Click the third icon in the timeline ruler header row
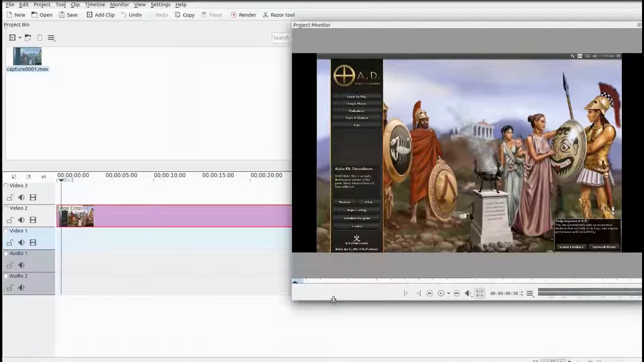This screenshot has width=644, height=362. (x=44, y=176)
